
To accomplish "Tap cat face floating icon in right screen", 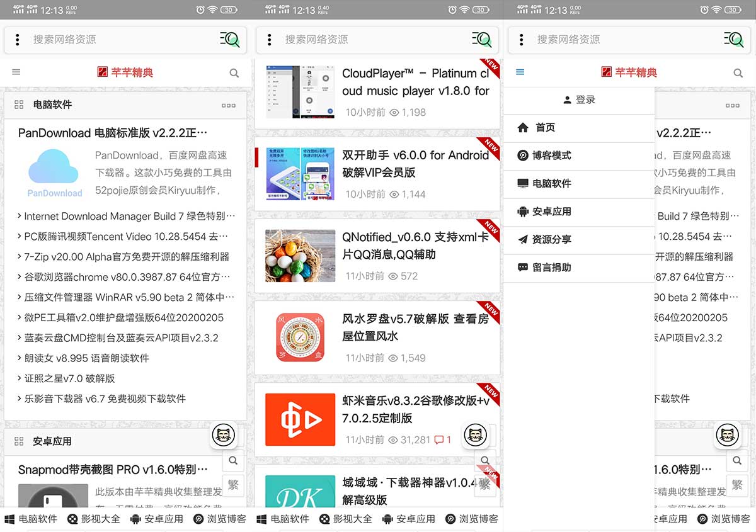I will 727,435.
